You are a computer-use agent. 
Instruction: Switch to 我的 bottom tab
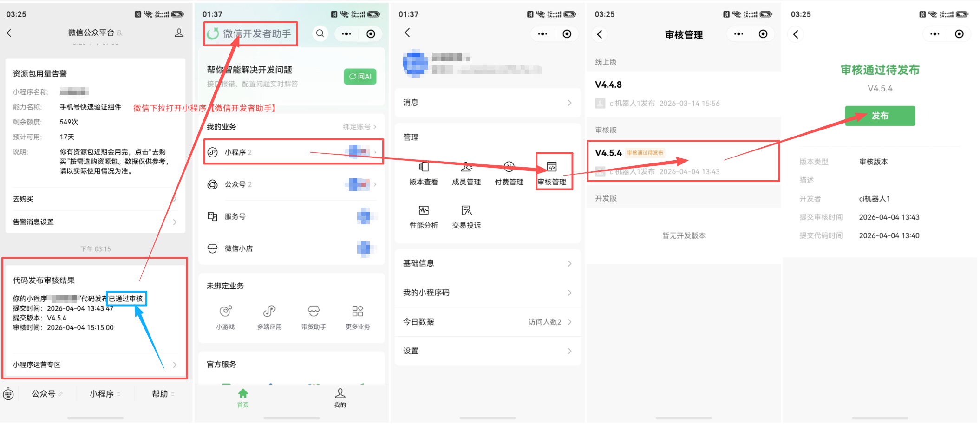pyautogui.click(x=340, y=398)
